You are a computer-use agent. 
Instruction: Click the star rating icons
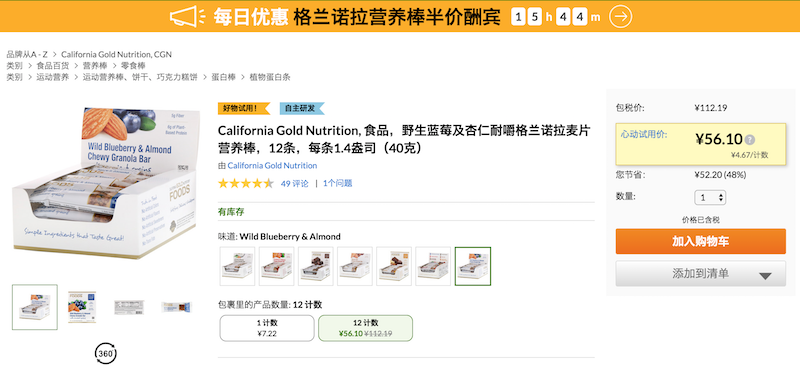[x=246, y=183]
